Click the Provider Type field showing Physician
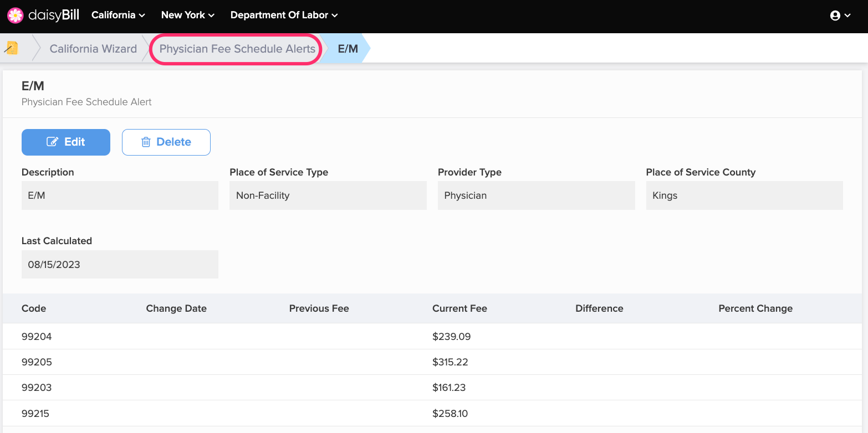 (536, 195)
